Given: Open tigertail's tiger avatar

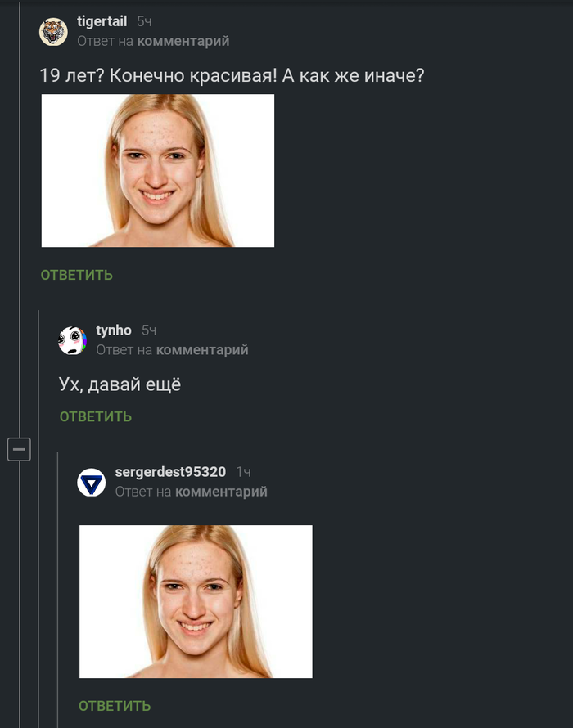Looking at the screenshot, I should pos(53,32).
